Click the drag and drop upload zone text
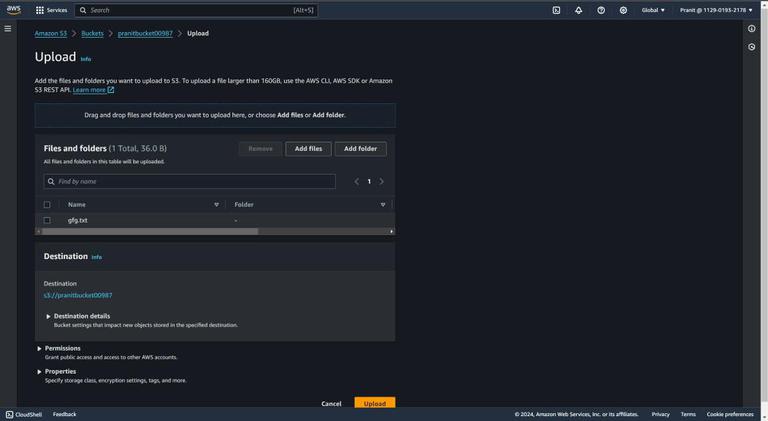This screenshot has height=421, width=768. (x=215, y=115)
